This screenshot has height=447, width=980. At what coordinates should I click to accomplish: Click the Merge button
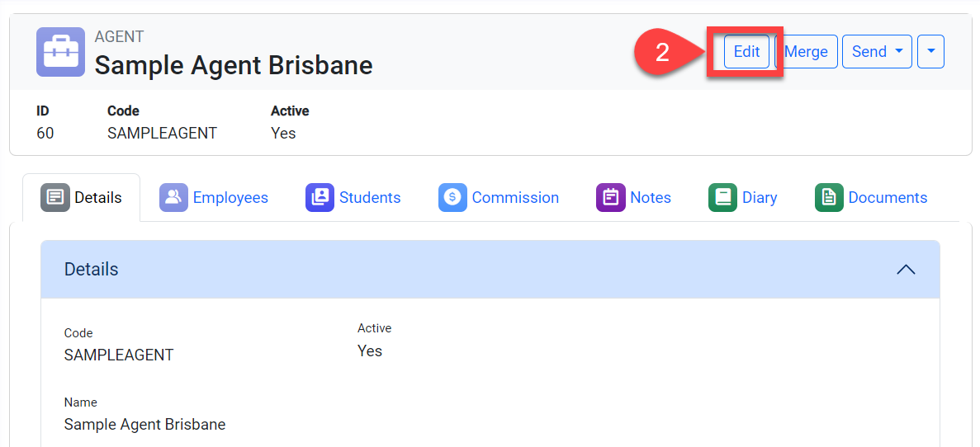coord(807,51)
